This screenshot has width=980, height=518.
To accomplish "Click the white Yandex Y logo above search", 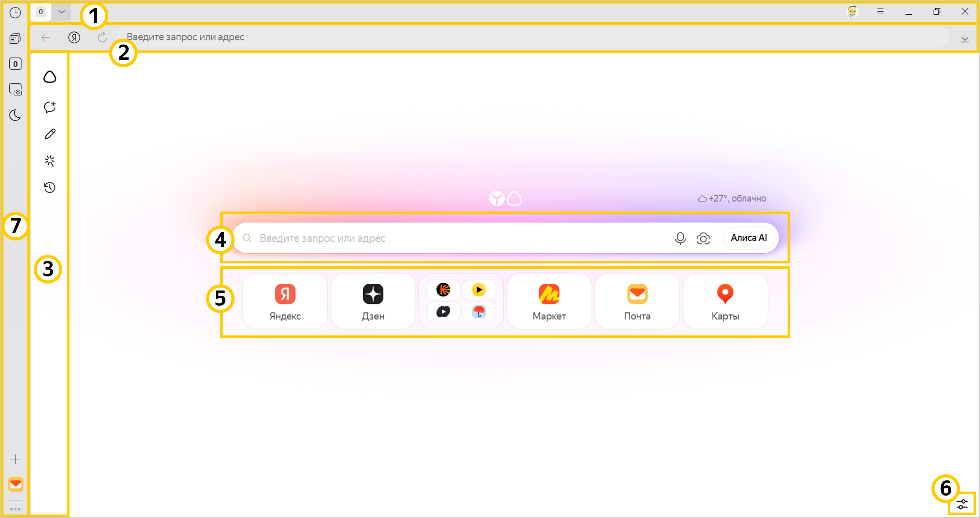I will coord(497,198).
